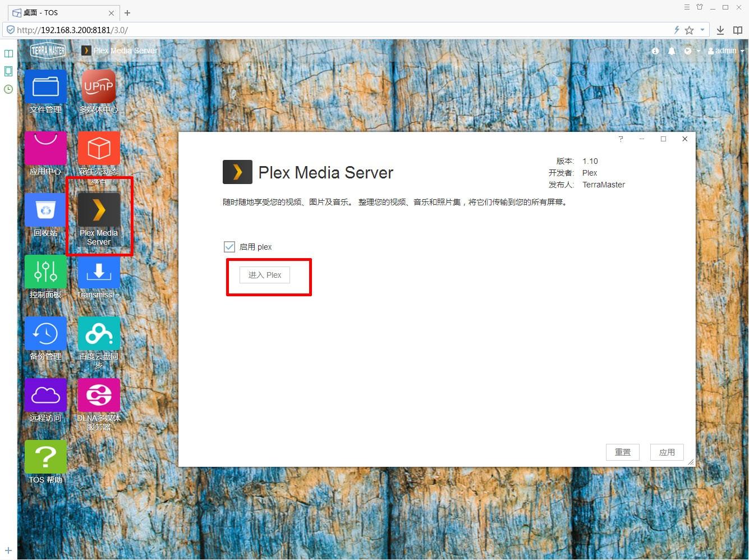Click the Plex Media Server dialog title
749x560 pixels.
pyautogui.click(x=326, y=172)
